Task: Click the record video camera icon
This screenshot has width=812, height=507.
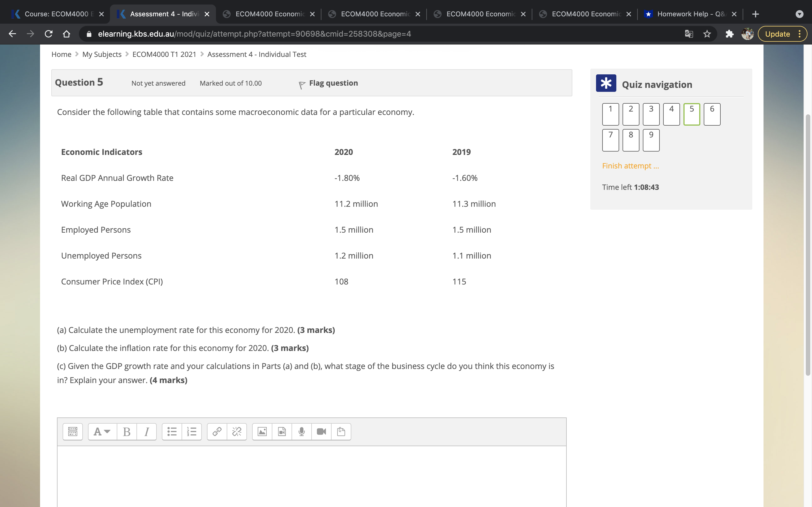Action: pyautogui.click(x=321, y=431)
